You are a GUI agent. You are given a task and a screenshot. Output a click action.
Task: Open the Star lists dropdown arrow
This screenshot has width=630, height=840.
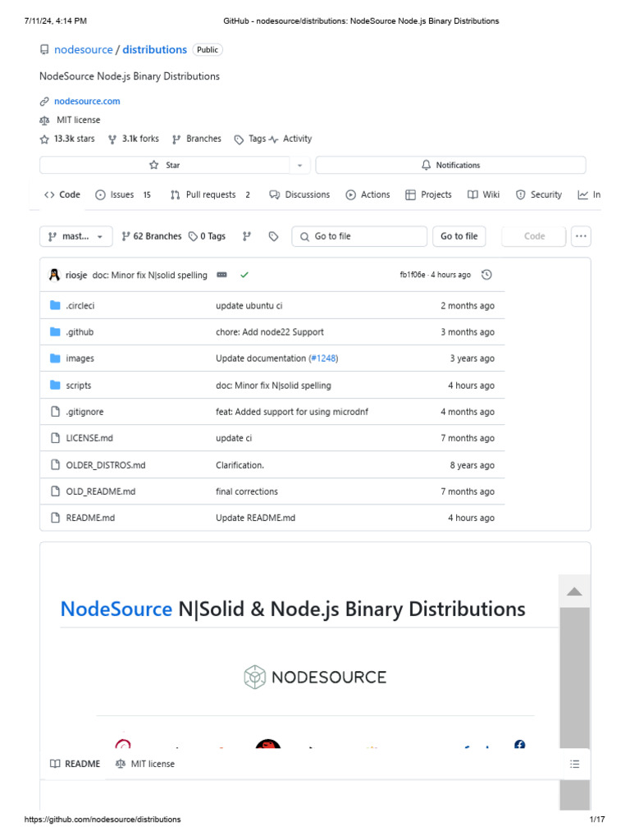coord(299,165)
